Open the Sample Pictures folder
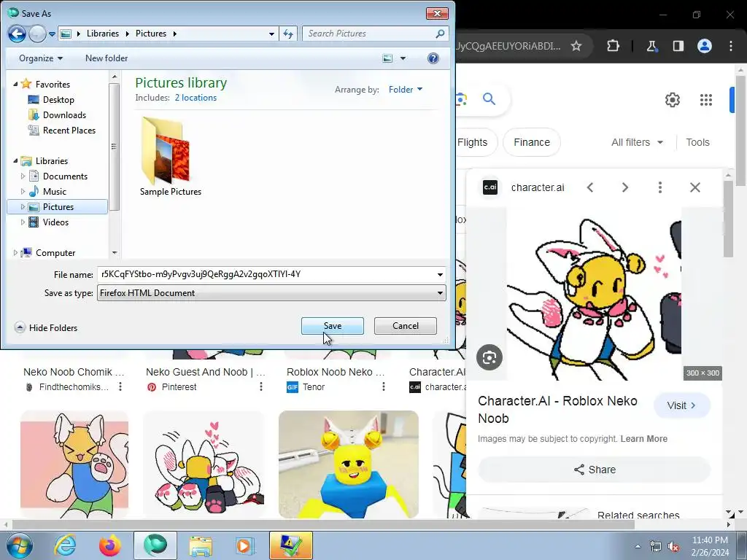The height and width of the screenshot is (560, 747). (x=170, y=157)
